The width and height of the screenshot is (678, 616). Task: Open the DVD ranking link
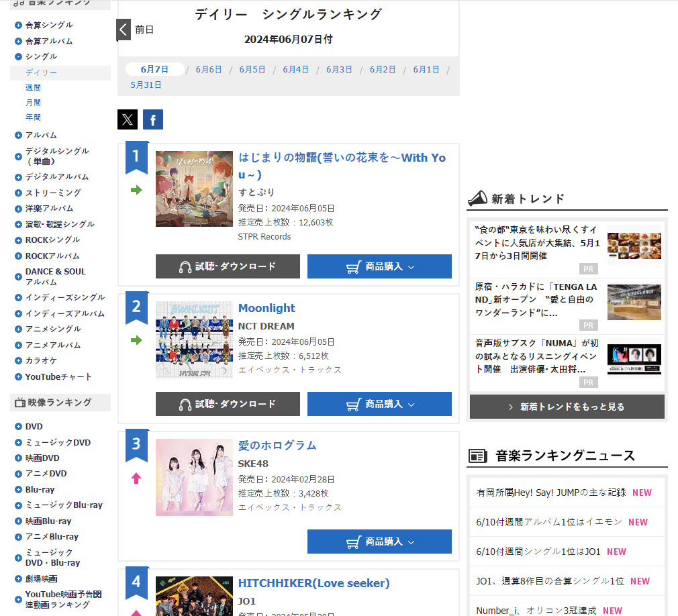coord(34,427)
